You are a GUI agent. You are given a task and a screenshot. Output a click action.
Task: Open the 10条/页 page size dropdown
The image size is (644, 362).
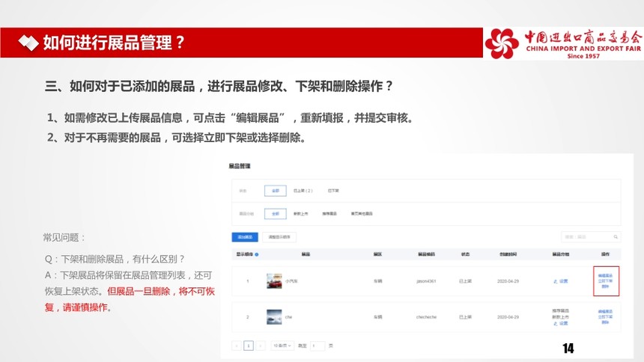click(x=282, y=346)
